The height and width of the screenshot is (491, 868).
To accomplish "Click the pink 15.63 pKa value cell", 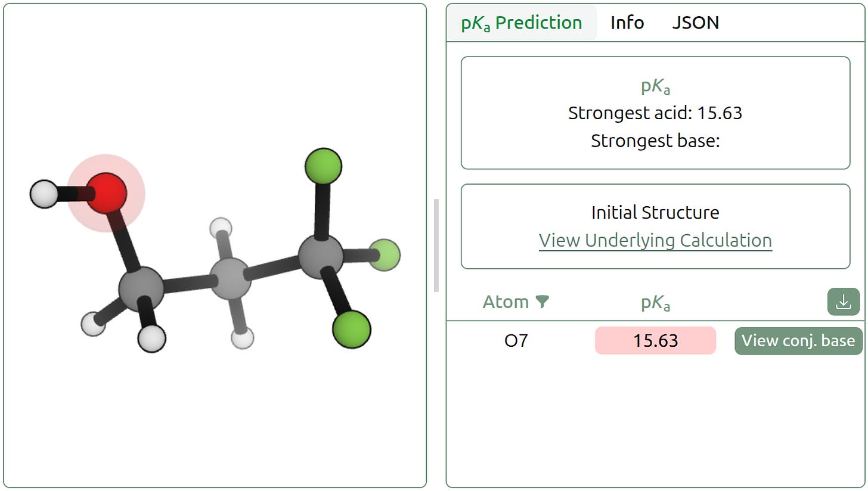I will 655,340.
